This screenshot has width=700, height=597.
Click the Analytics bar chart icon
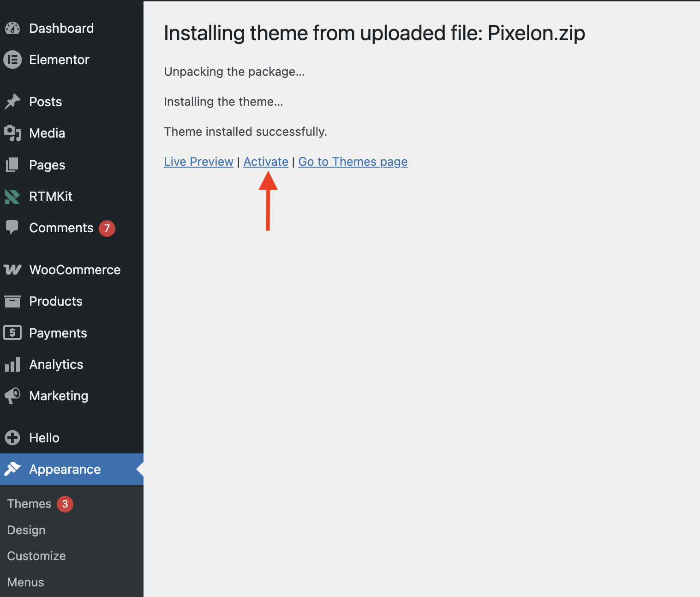(x=12, y=364)
